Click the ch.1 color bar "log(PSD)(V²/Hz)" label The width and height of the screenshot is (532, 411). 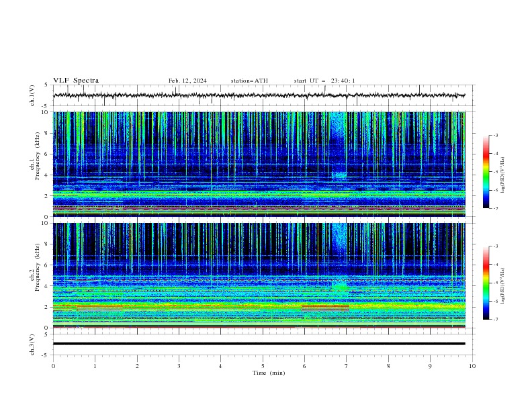(502, 175)
